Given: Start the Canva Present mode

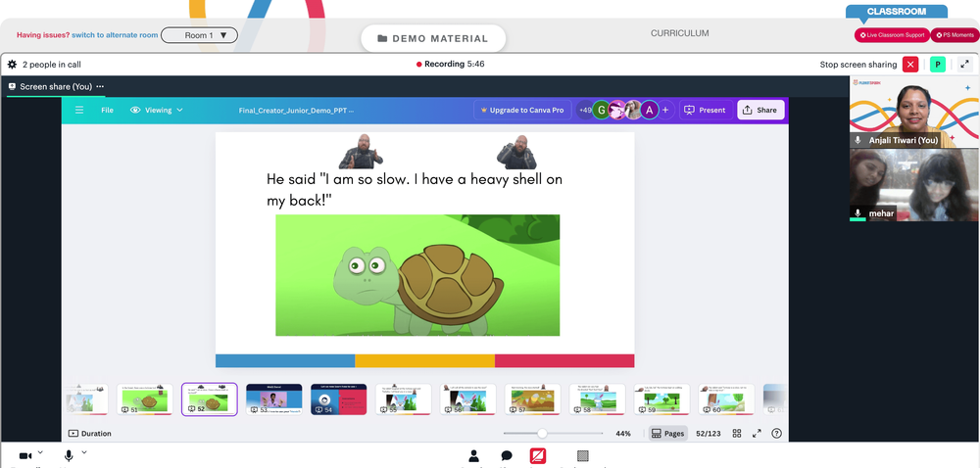Looking at the screenshot, I should click(x=706, y=110).
